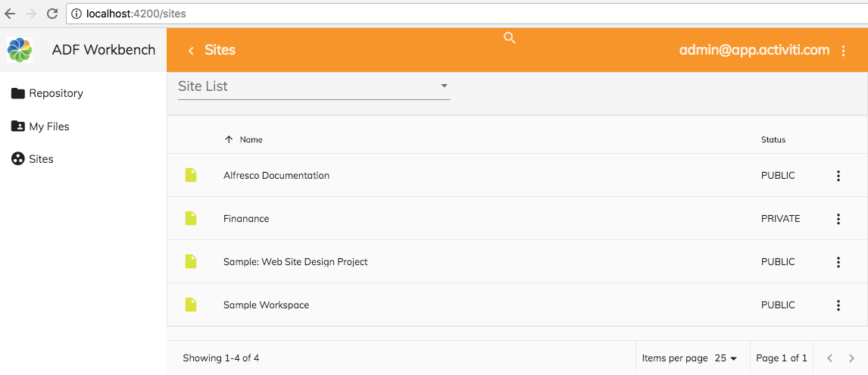The image size is (868, 375).
Task: Open the Alfresco Documentation site
Action: pos(276,176)
